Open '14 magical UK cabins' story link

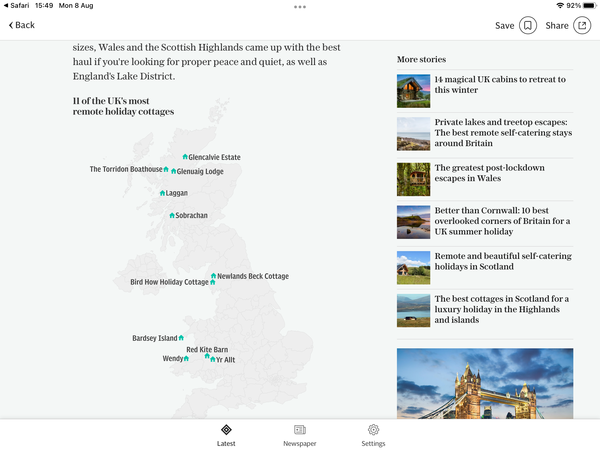500,85
